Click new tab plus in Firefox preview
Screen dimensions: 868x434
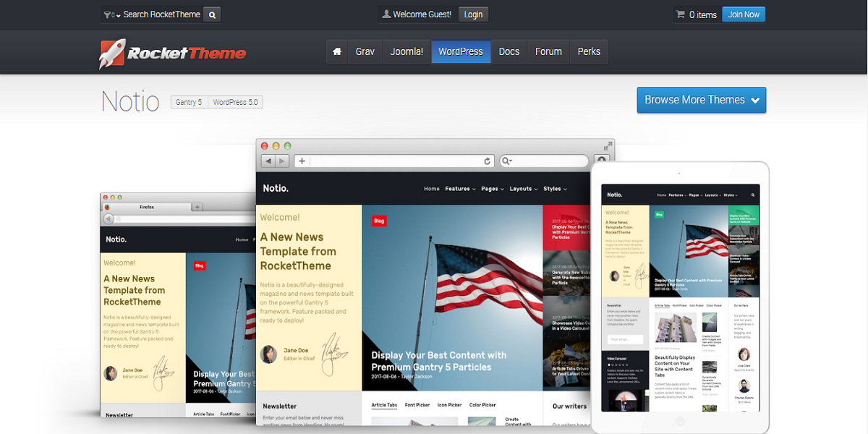[197, 207]
